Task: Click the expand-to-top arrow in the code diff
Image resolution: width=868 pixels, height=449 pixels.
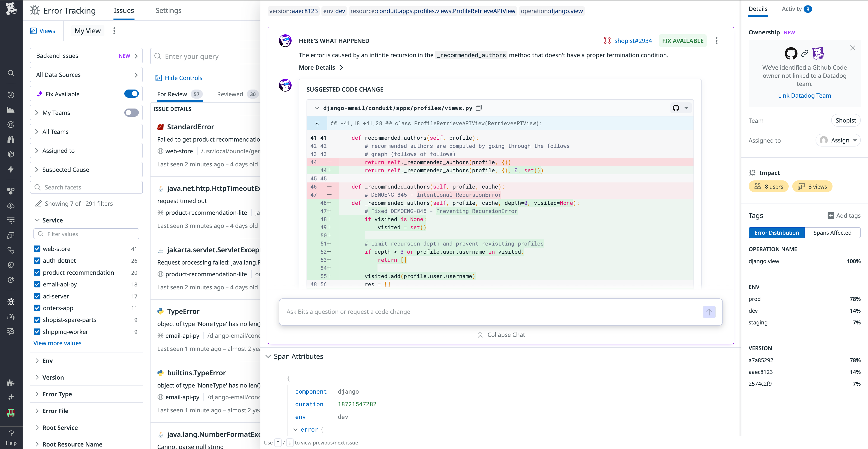Action: click(x=317, y=123)
